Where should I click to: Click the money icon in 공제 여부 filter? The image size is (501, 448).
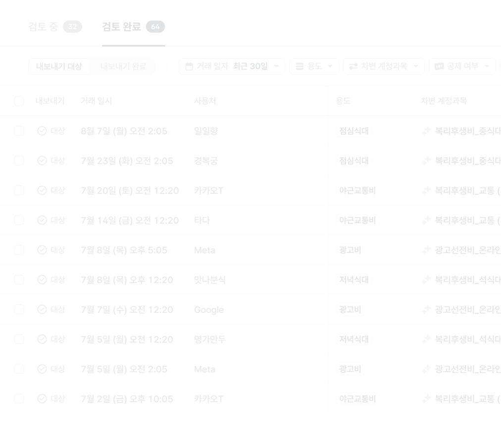coord(439,66)
